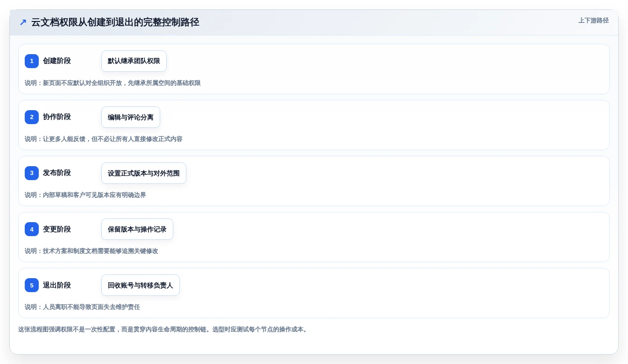Click the 编辑与评论分离 chip
Image resolution: width=628 pixels, height=364 pixels.
[131, 117]
